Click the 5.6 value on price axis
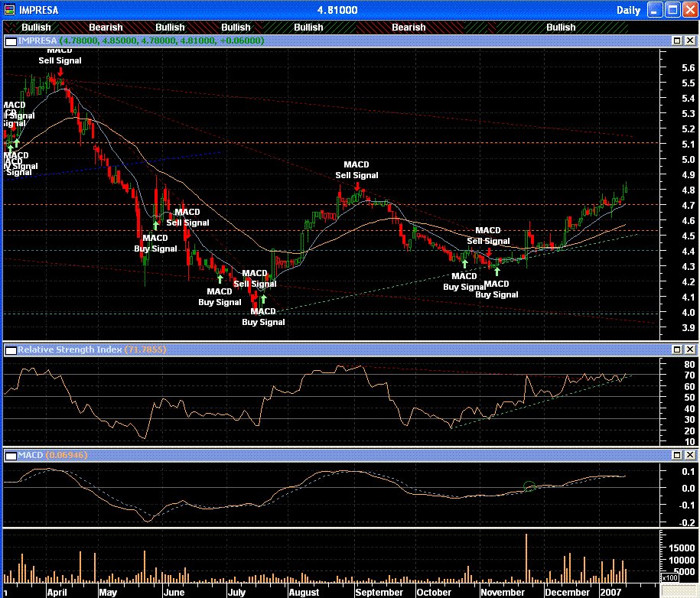 point(688,68)
